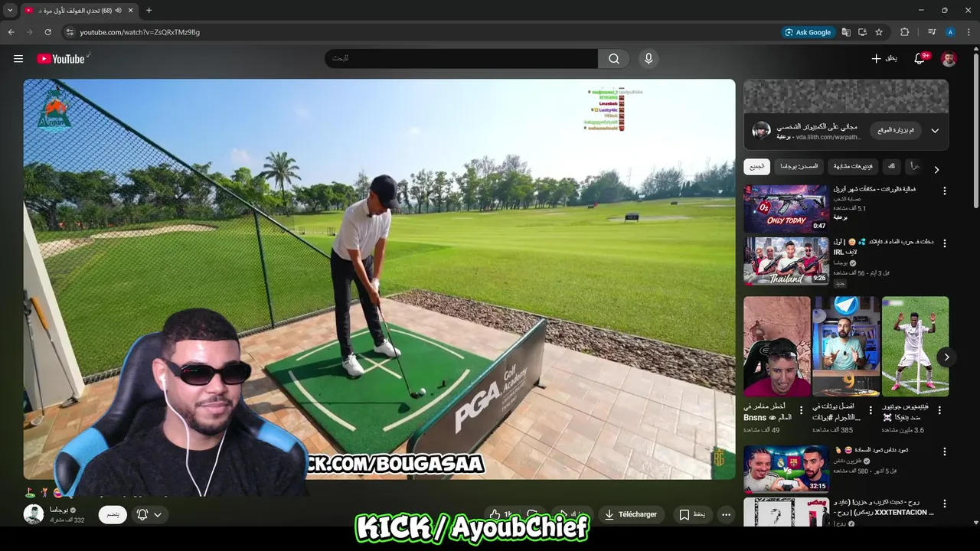Bookmark this tab with star icon

point(879,32)
